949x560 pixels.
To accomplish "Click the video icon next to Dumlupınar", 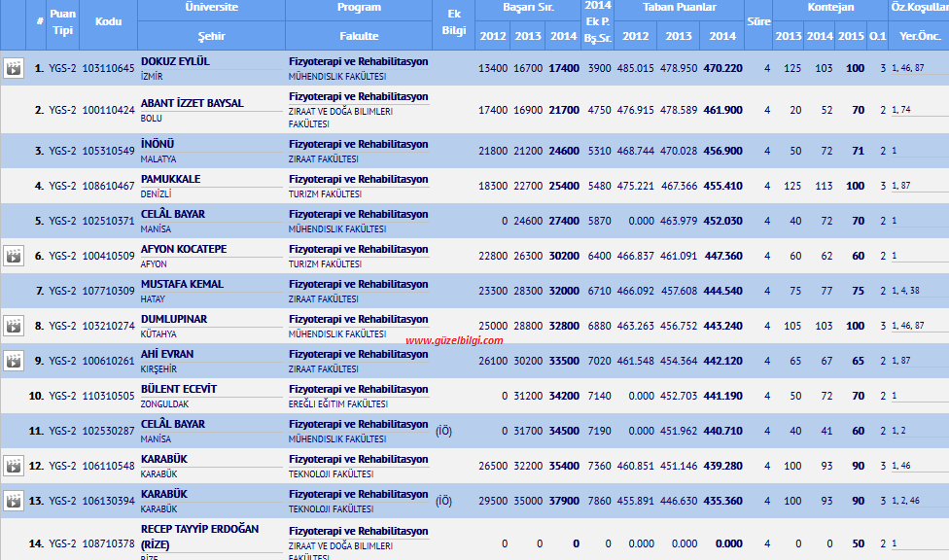I will pos(14,327).
